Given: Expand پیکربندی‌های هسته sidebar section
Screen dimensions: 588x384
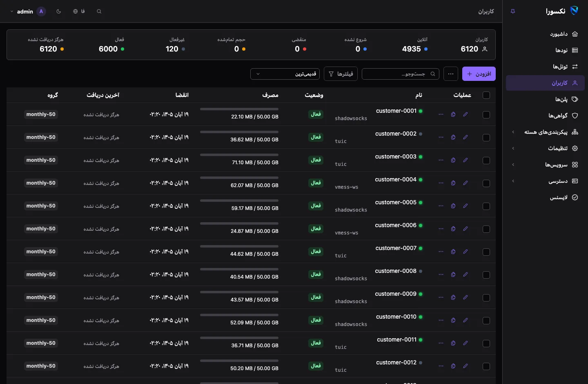Looking at the screenshot, I should tap(545, 132).
